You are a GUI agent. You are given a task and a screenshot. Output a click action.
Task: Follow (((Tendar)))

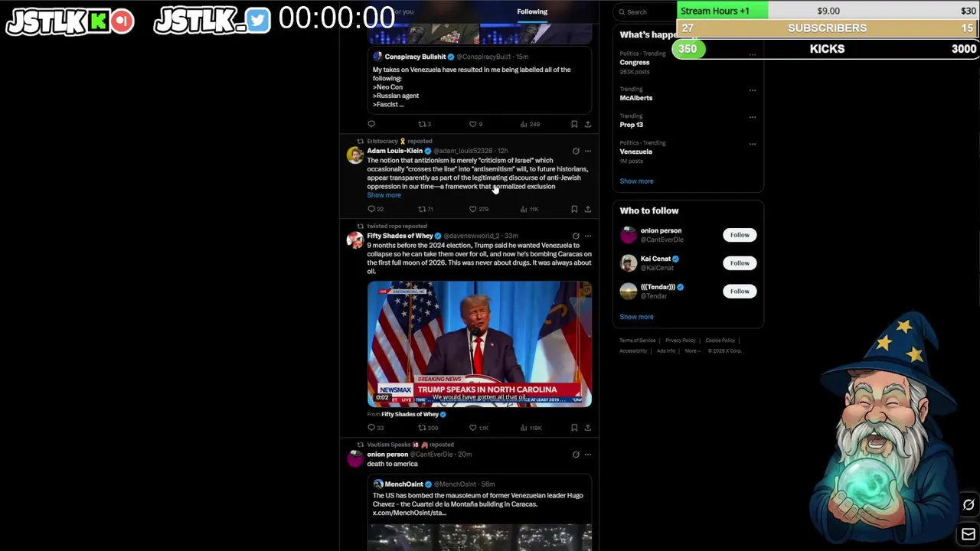[x=740, y=292]
